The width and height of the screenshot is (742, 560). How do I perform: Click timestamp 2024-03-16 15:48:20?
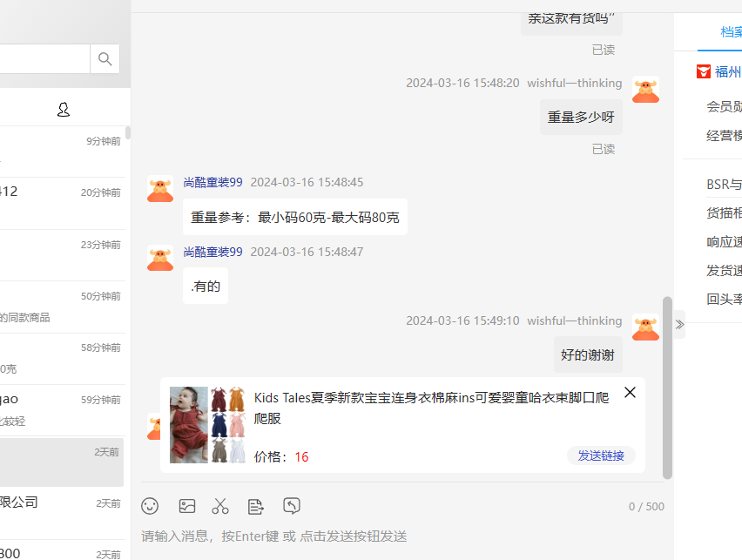coord(462,83)
